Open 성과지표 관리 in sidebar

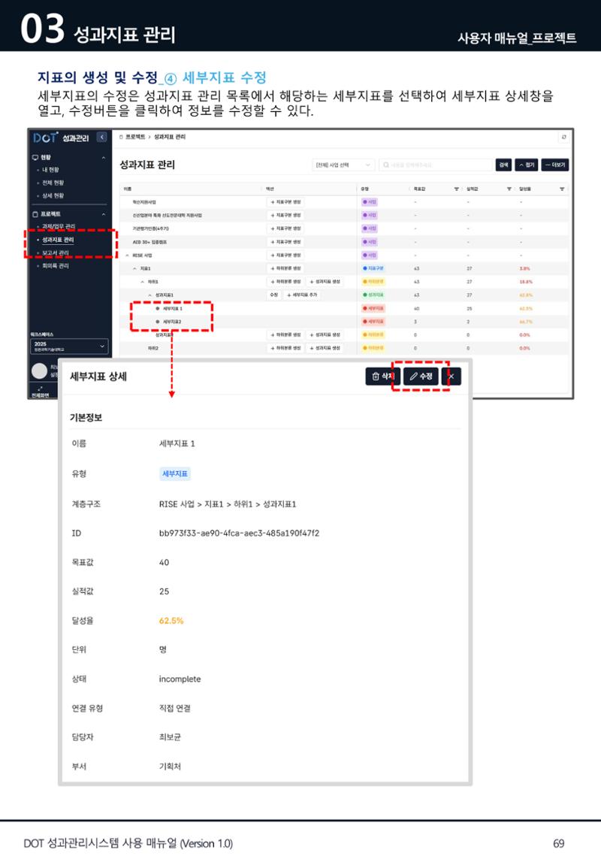click(x=58, y=240)
